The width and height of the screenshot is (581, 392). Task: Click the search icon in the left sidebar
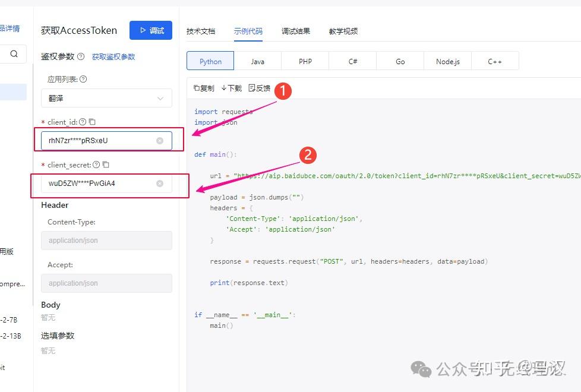(13, 53)
